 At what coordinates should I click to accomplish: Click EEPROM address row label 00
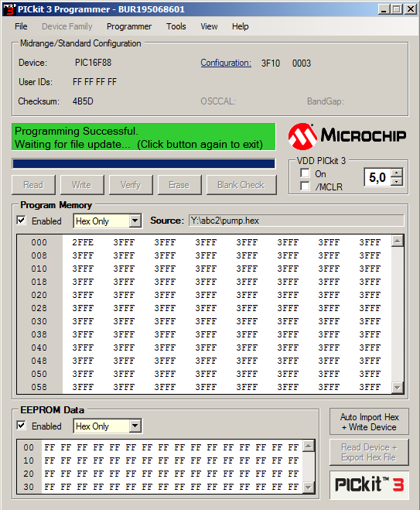(29, 448)
